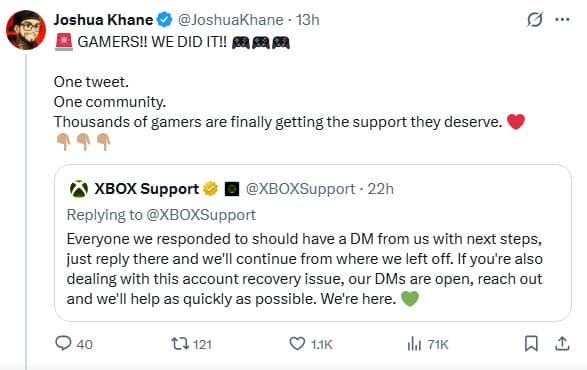
Task: Open Joshua Khane's profile avatar
Action: pos(26,30)
